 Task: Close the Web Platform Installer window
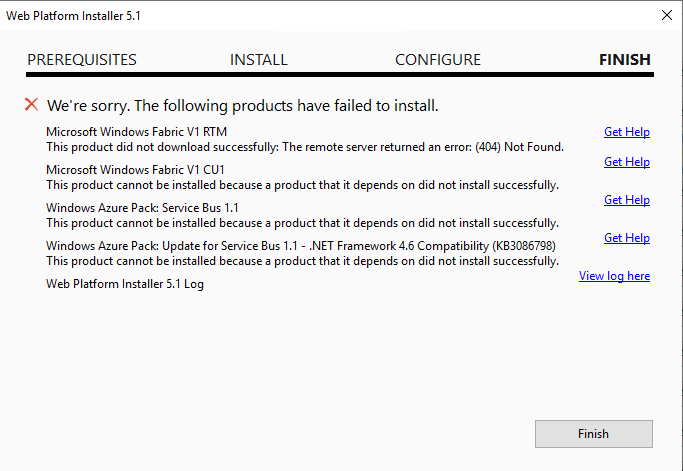click(666, 15)
